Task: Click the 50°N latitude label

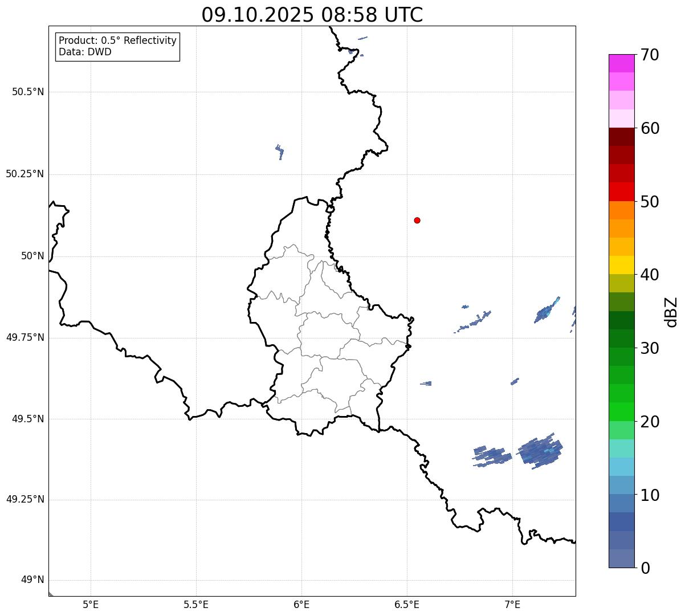Action: (32, 256)
